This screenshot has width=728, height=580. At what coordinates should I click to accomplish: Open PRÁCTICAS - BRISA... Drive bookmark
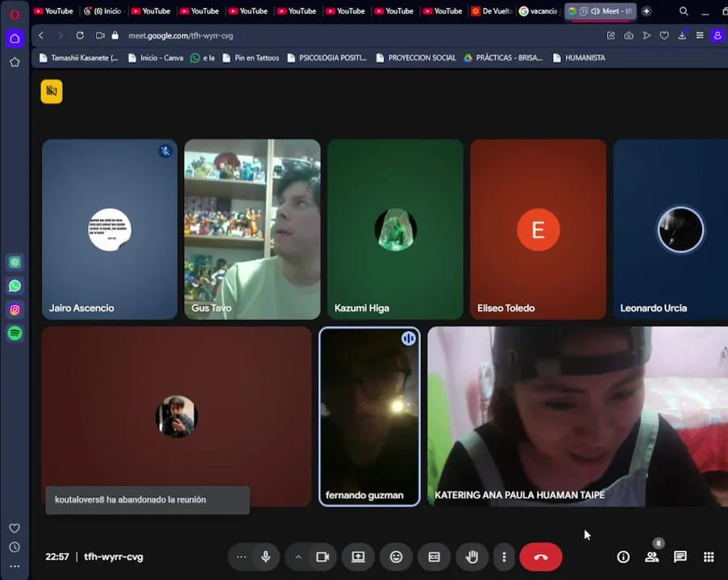[504, 58]
